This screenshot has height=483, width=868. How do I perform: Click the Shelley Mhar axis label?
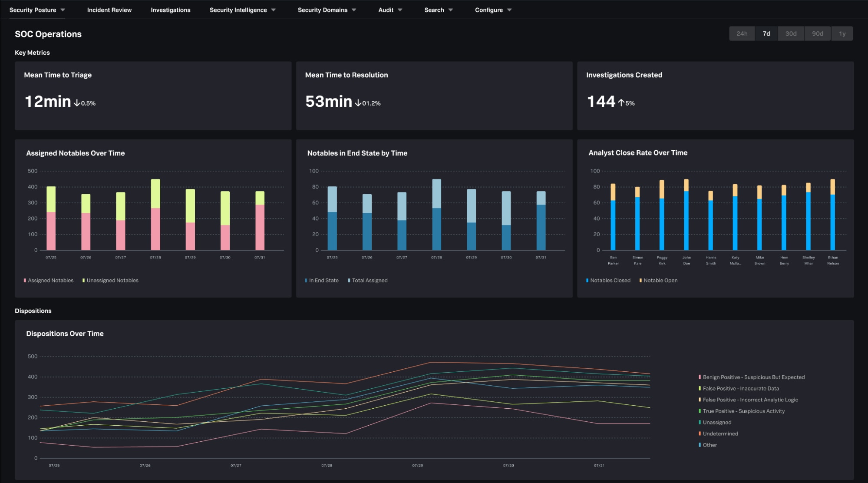[x=809, y=260]
